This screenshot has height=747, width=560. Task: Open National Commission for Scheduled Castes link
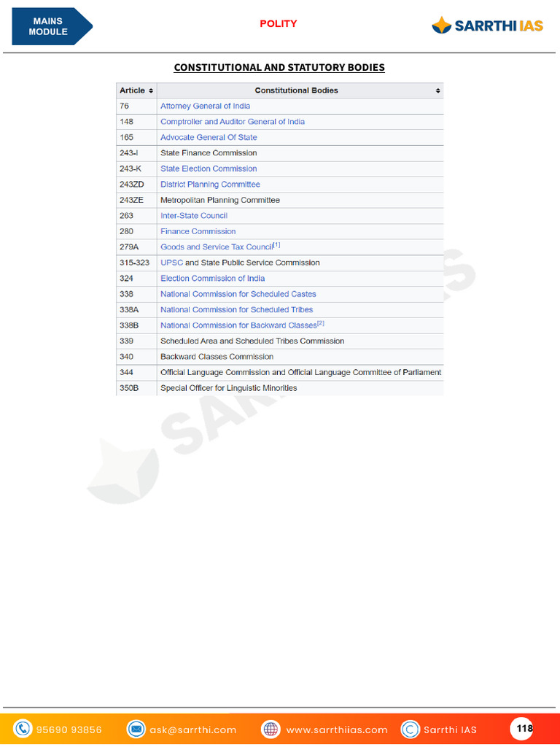coord(238,294)
